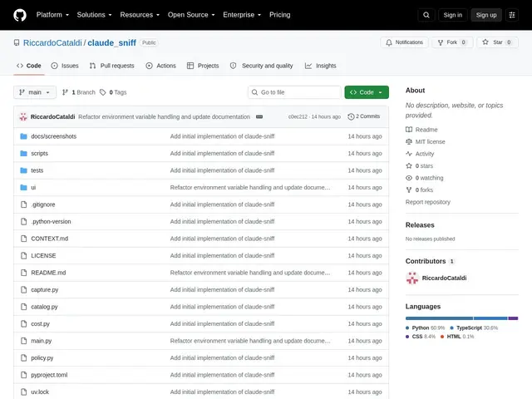Fork the claude_sniff repository
Viewport: 532px width, 399px height.
point(452,42)
